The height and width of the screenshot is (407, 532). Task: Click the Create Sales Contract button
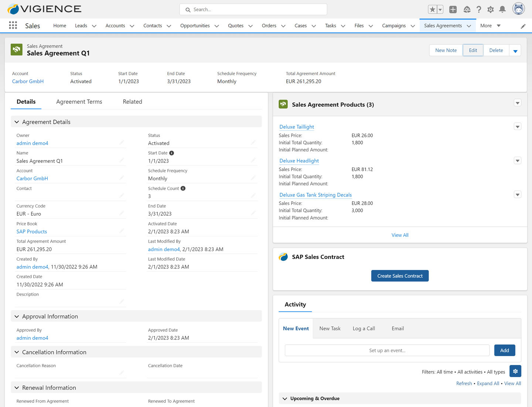pos(400,276)
